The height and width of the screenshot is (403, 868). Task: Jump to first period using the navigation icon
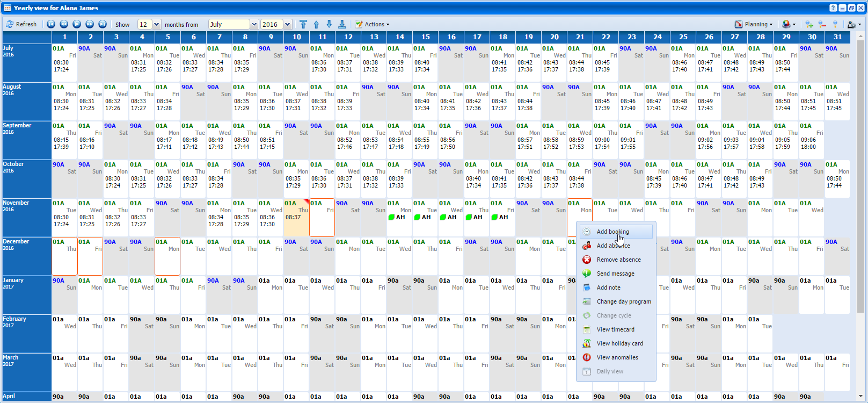tap(51, 24)
